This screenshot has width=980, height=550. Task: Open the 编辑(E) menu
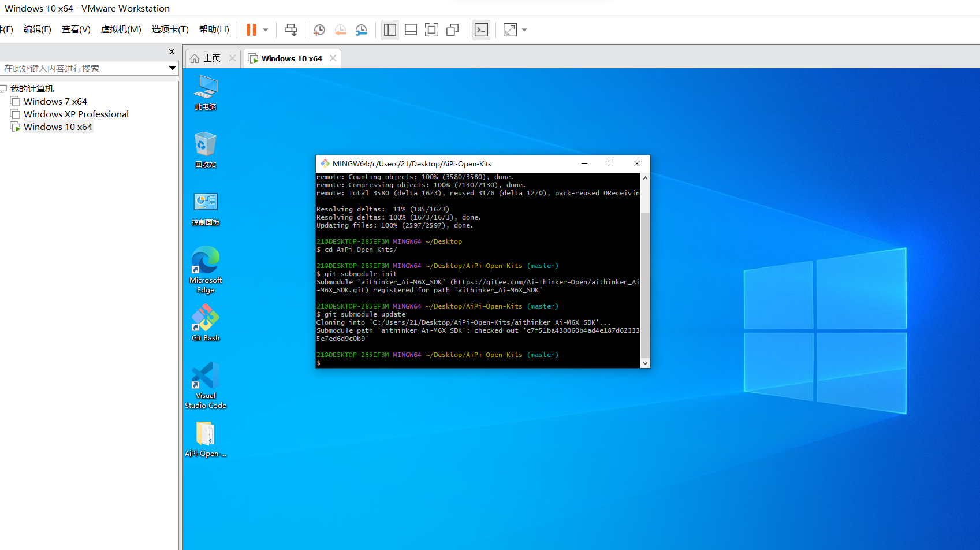38,29
